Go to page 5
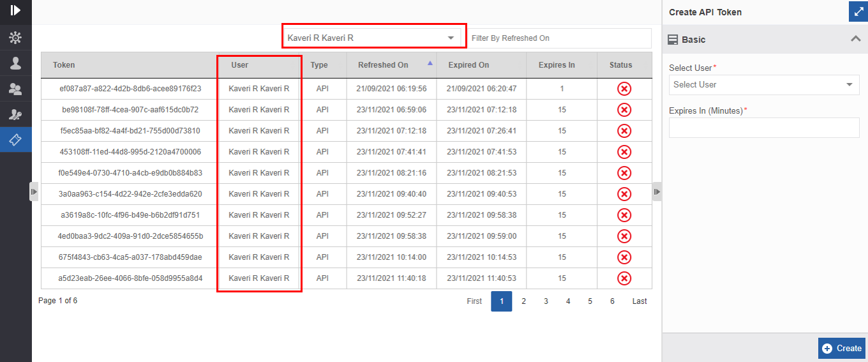This screenshot has height=362, width=868. 590,301
